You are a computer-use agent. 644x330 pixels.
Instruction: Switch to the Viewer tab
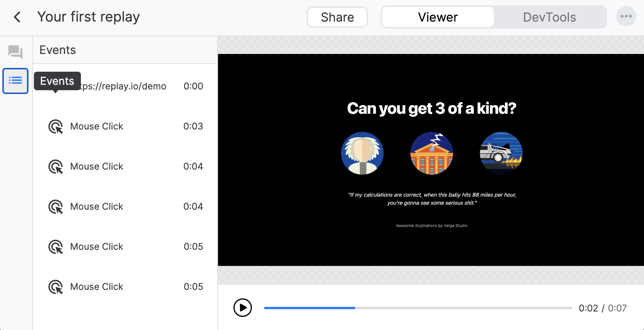[x=438, y=17]
